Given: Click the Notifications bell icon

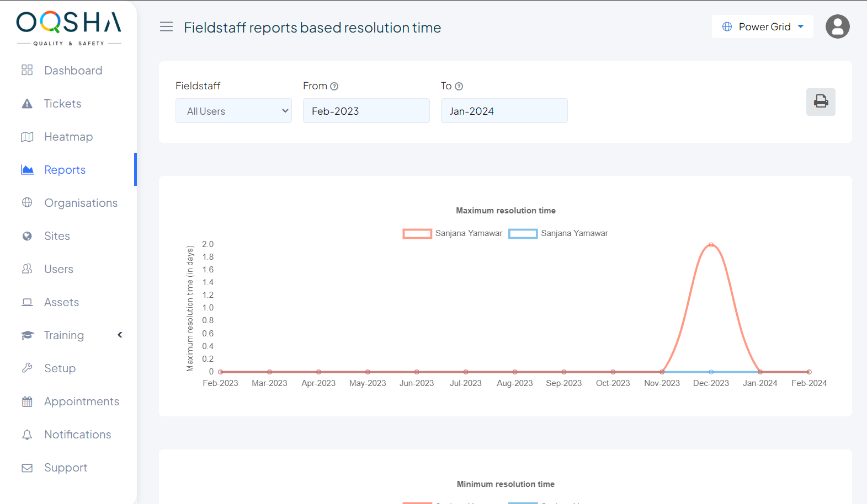Looking at the screenshot, I should [27, 435].
